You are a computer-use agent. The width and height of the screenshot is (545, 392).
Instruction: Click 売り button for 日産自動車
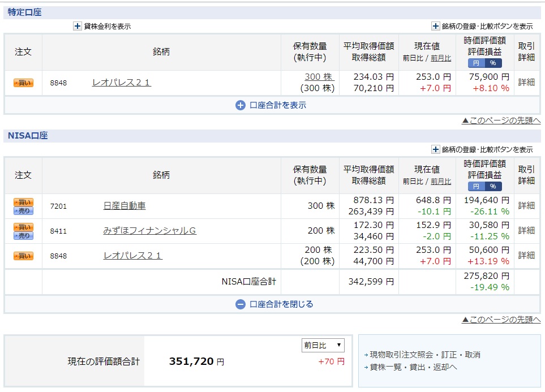23,210
